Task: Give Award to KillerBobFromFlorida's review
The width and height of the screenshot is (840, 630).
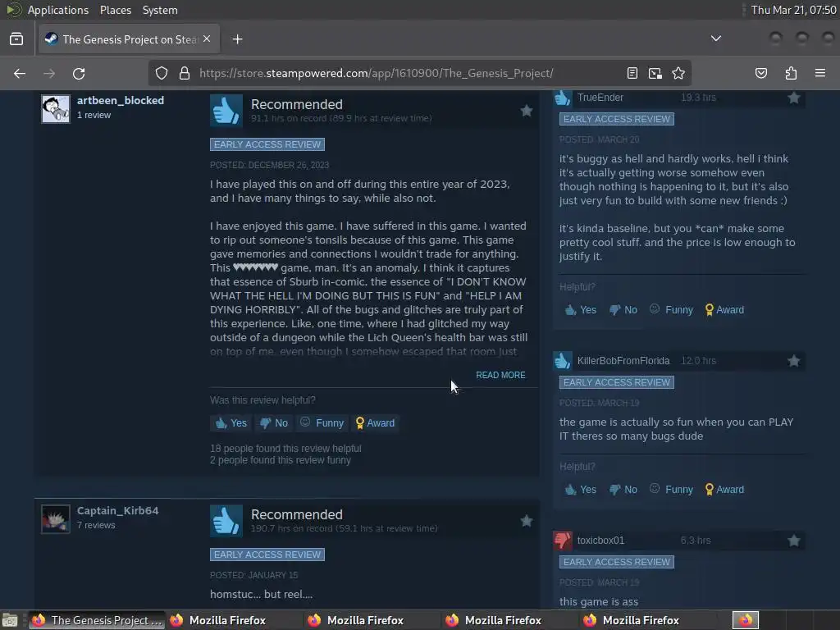Action: [724, 490]
